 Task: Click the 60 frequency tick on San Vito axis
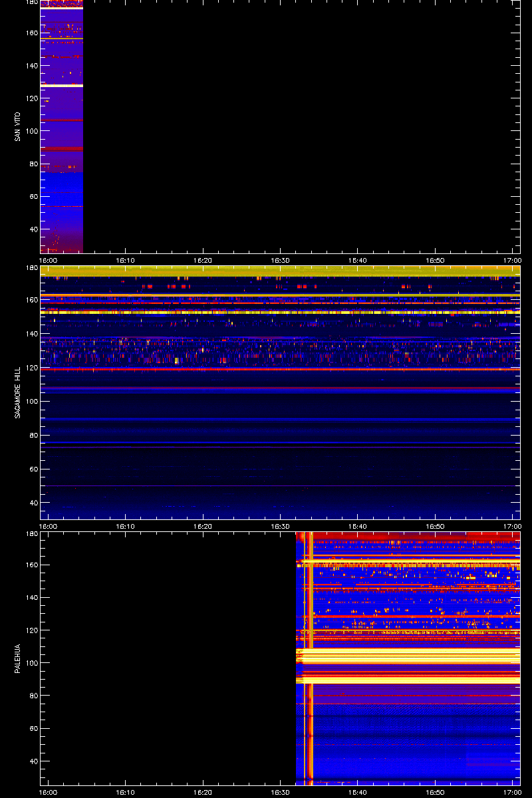pos(33,196)
